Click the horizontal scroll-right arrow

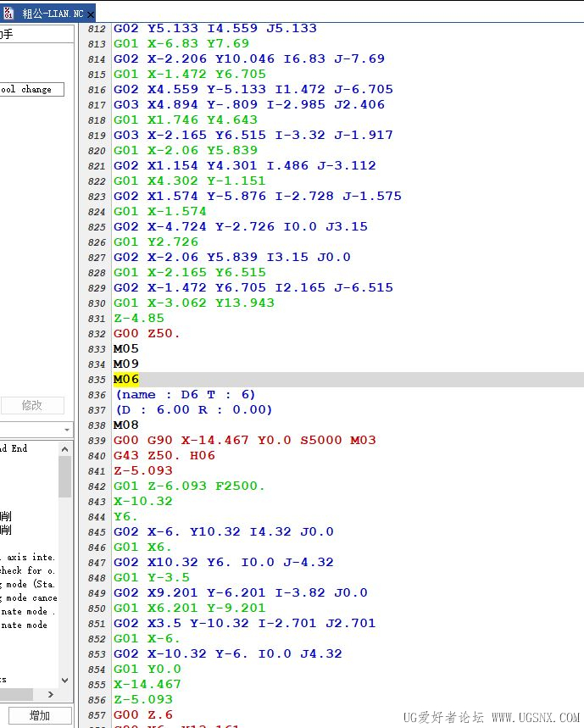pyautogui.click(x=51, y=694)
